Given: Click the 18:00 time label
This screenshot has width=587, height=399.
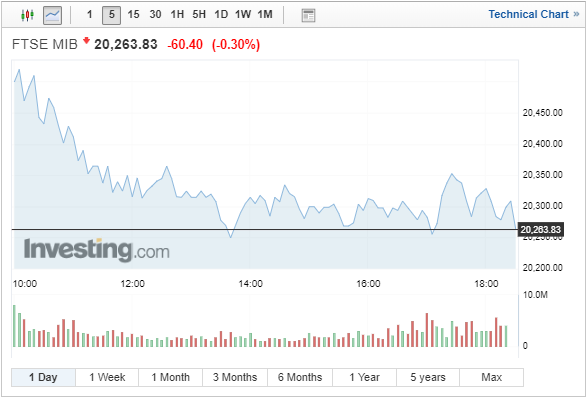Looking at the screenshot, I should [x=486, y=284].
